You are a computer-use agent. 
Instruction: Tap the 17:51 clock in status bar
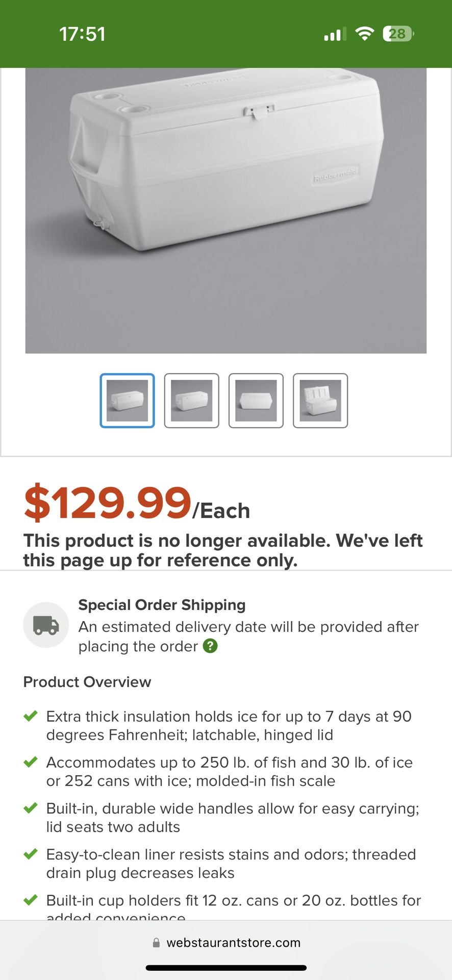tap(82, 34)
